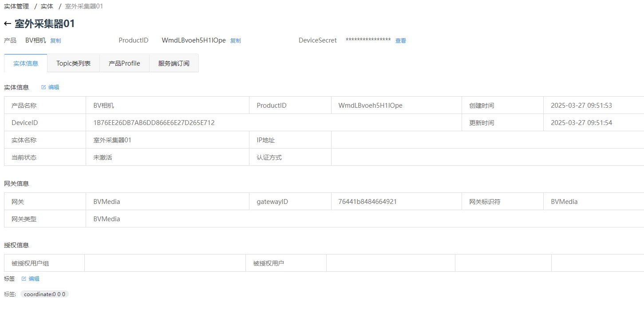Go to 实体管理 in breadcrumb

(x=16, y=6)
